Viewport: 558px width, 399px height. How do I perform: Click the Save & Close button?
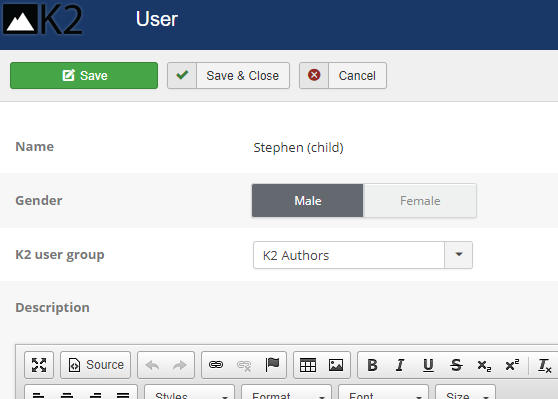click(x=228, y=75)
